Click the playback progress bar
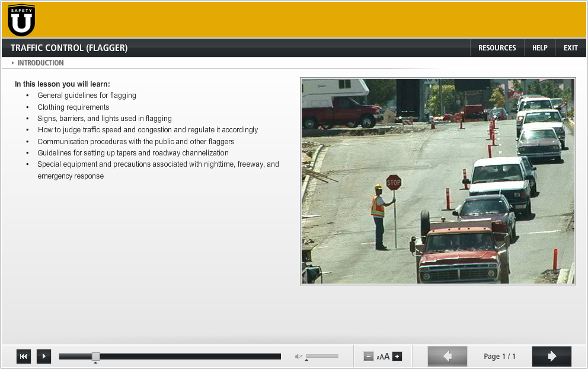 (x=178, y=356)
